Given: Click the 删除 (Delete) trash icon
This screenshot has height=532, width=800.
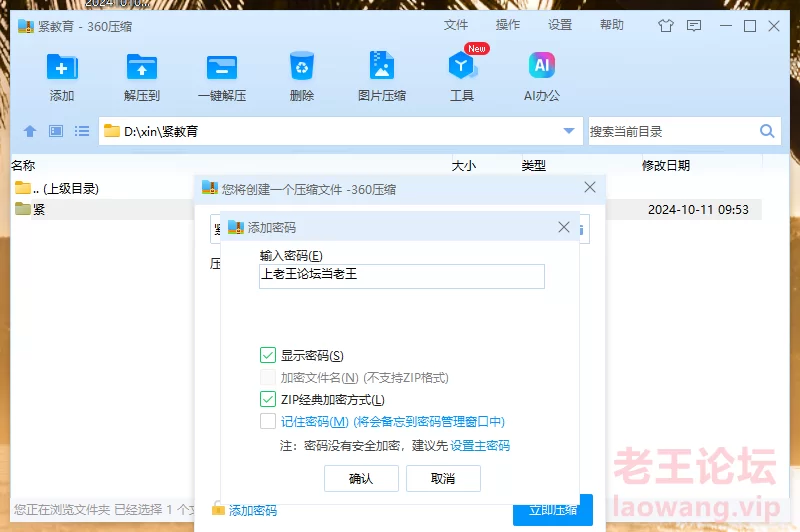Looking at the screenshot, I should click(302, 66).
